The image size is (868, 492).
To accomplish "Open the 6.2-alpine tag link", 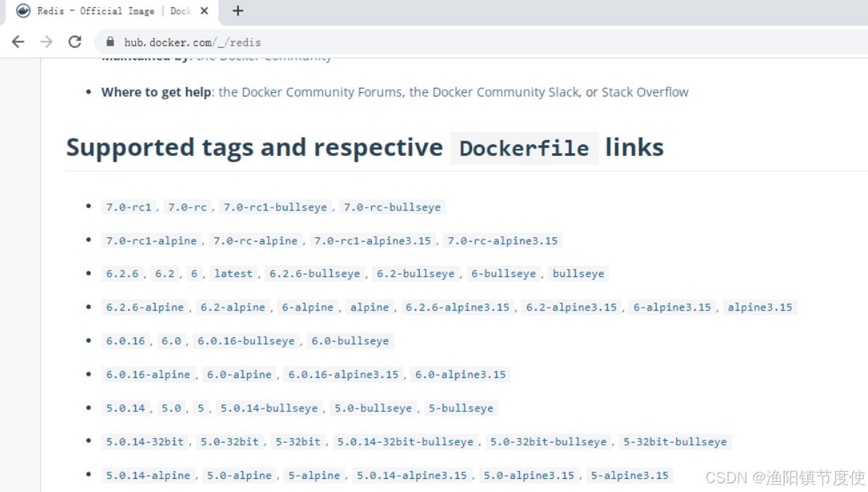I will (x=232, y=308).
